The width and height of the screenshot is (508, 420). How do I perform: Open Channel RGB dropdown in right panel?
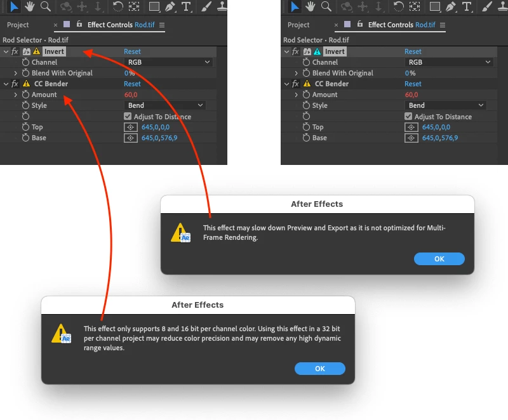pos(449,62)
